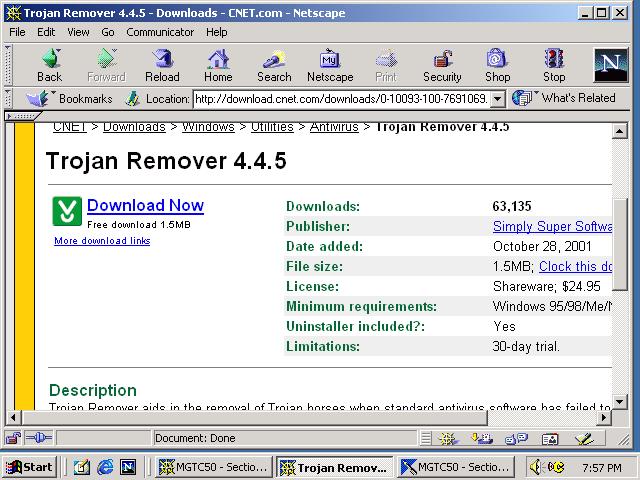Stop loading with the Stop button
This screenshot has height=480, width=640.
554,65
